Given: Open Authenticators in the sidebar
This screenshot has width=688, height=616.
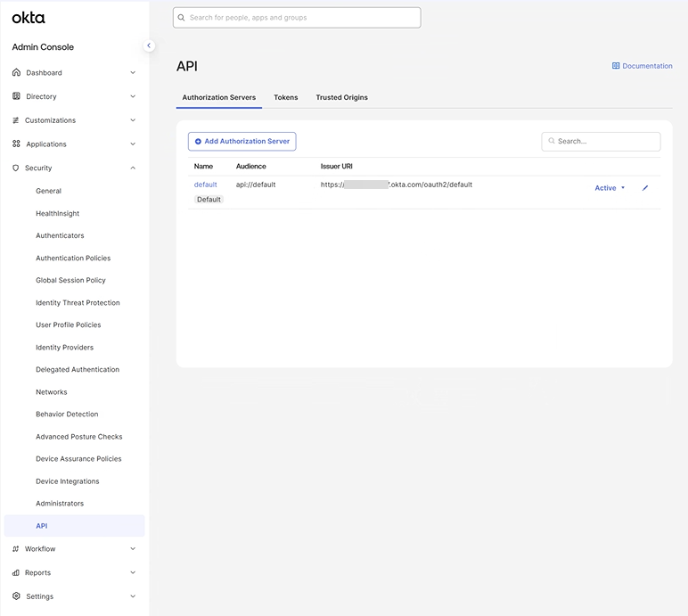Looking at the screenshot, I should coord(60,235).
